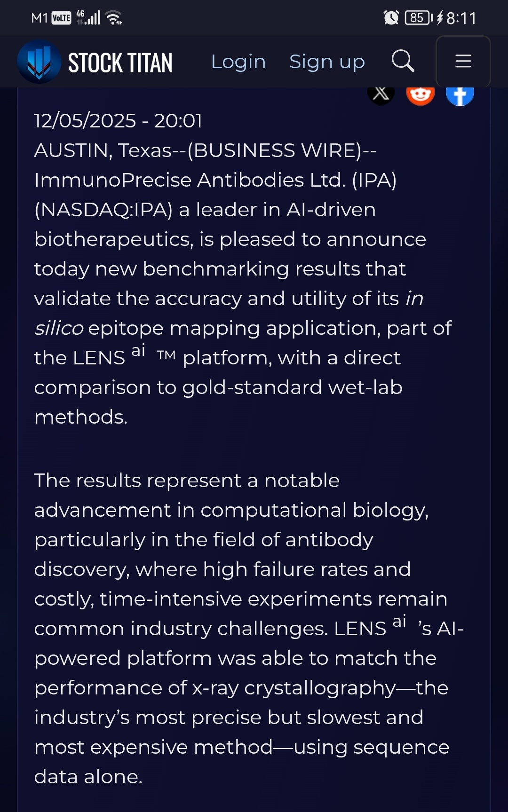This screenshot has width=508, height=812.
Task: Click the Stock Titan shield logo
Action: pos(39,62)
